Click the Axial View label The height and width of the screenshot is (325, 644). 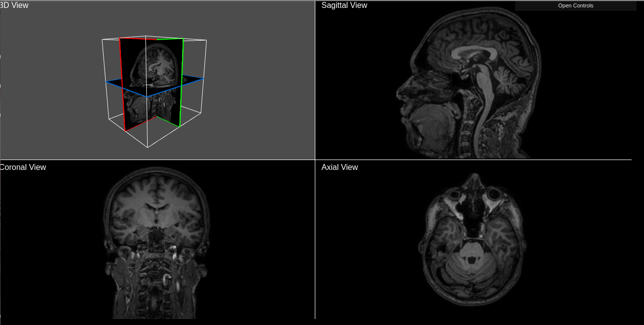340,167
